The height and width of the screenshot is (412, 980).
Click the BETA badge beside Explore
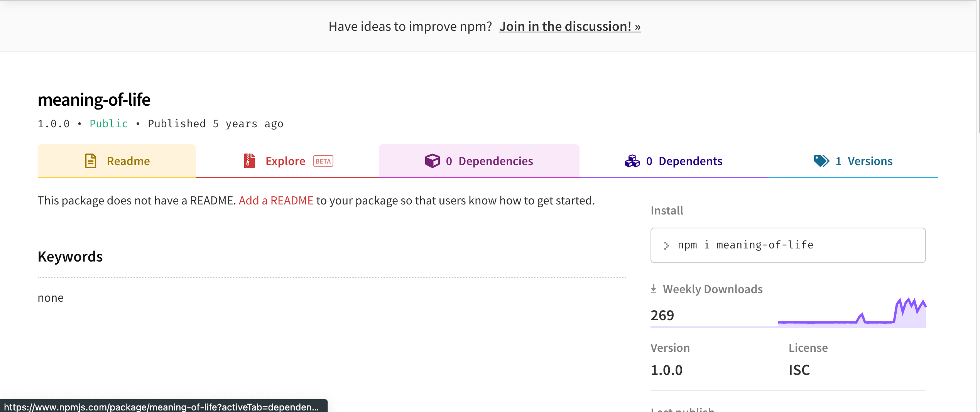pyautogui.click(x=323, y=161)
